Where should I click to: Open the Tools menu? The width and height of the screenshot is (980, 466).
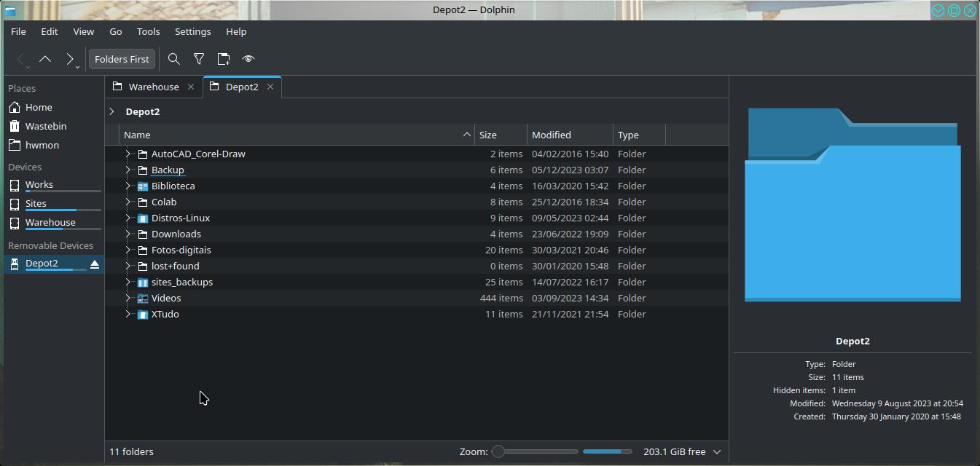148,31
